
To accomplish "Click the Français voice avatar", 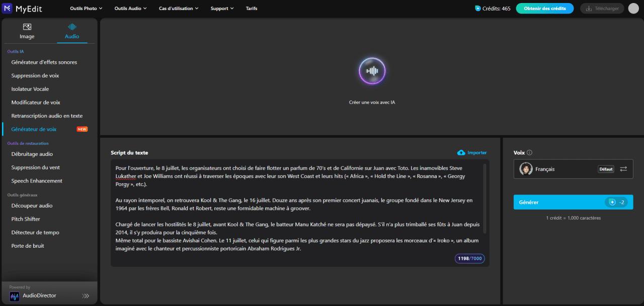I will (x=526, y=169).
